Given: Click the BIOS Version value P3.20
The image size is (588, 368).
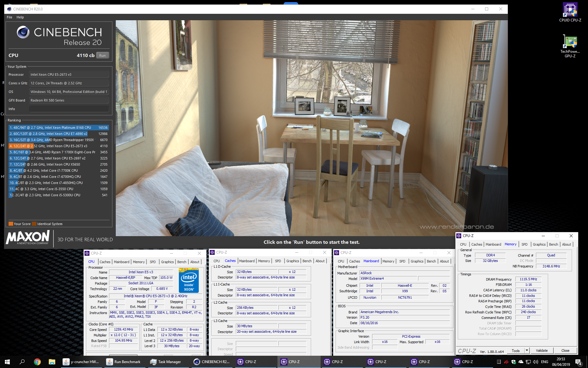Looking at the screenshot, I should tap(405, 317).
